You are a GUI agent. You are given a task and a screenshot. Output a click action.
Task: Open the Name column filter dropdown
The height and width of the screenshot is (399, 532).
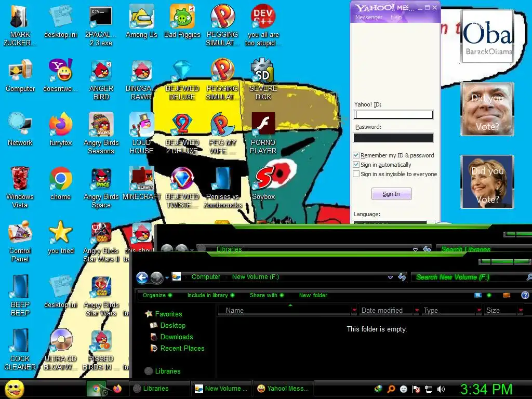click(354, 310)
